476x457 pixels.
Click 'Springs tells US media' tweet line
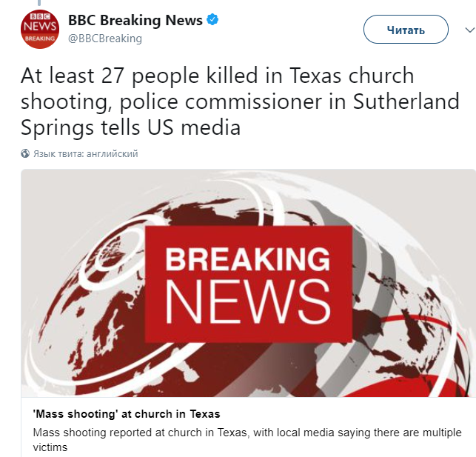(x=130, y=127)
